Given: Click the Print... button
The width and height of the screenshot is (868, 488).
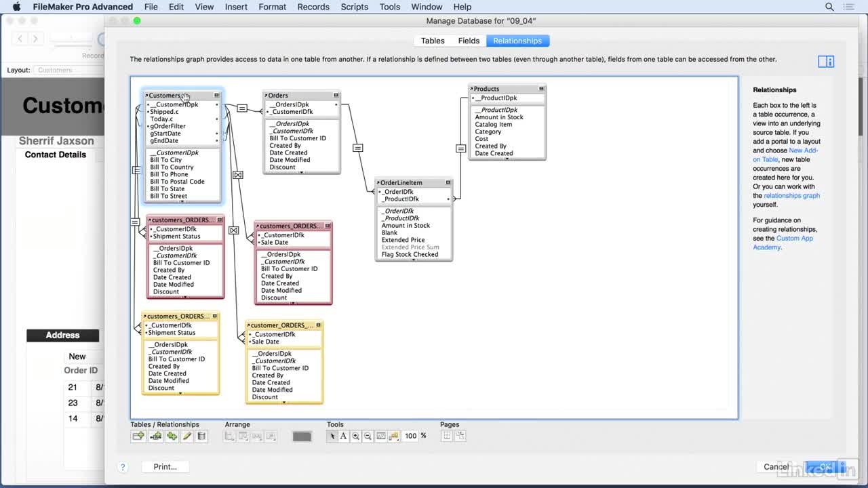Looking at the screenshot, I should click(165, 467).
